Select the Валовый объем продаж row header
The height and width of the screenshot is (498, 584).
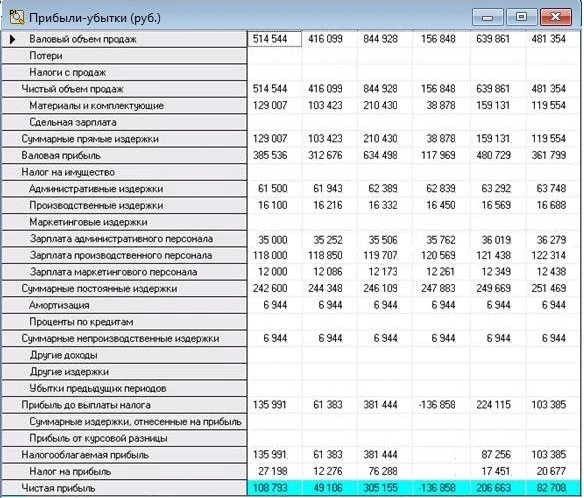[124, 39]
